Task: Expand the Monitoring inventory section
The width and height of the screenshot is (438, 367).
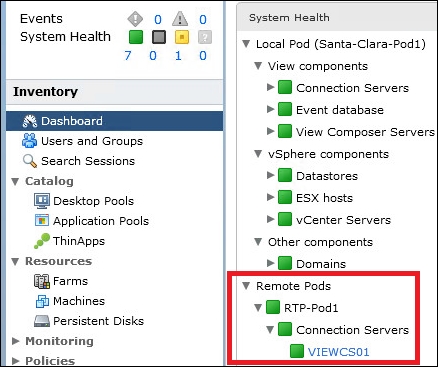Action: coord(16,341)
